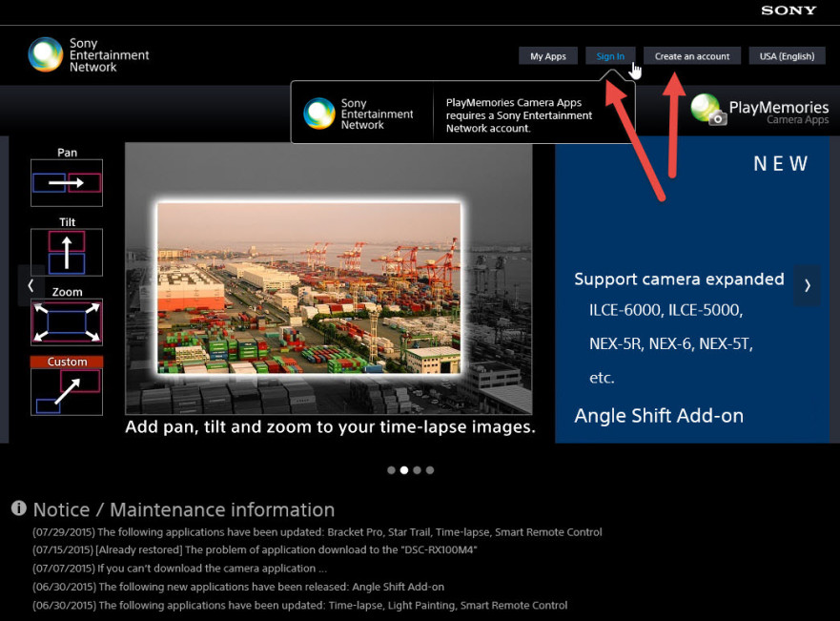Screen dimensions: 840x621
Task: Select the Tilt effect icon
Action: coord(66,252)
